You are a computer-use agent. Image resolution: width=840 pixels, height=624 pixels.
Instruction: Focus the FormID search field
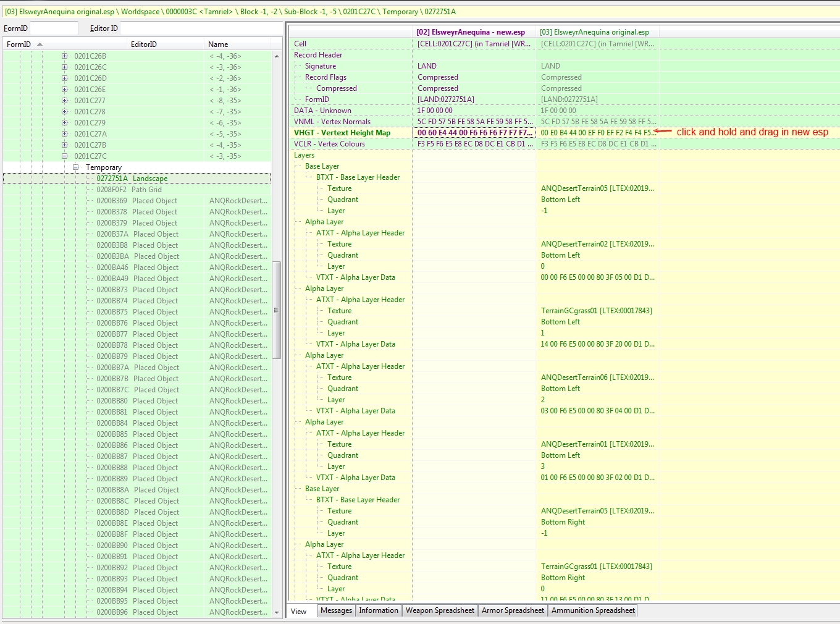(x=54, y=28)
